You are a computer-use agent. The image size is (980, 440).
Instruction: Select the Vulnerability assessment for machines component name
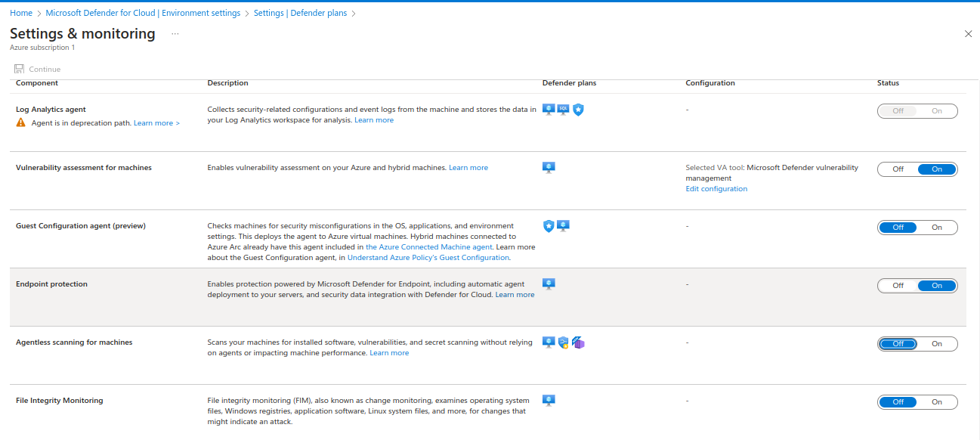(84, 168)
